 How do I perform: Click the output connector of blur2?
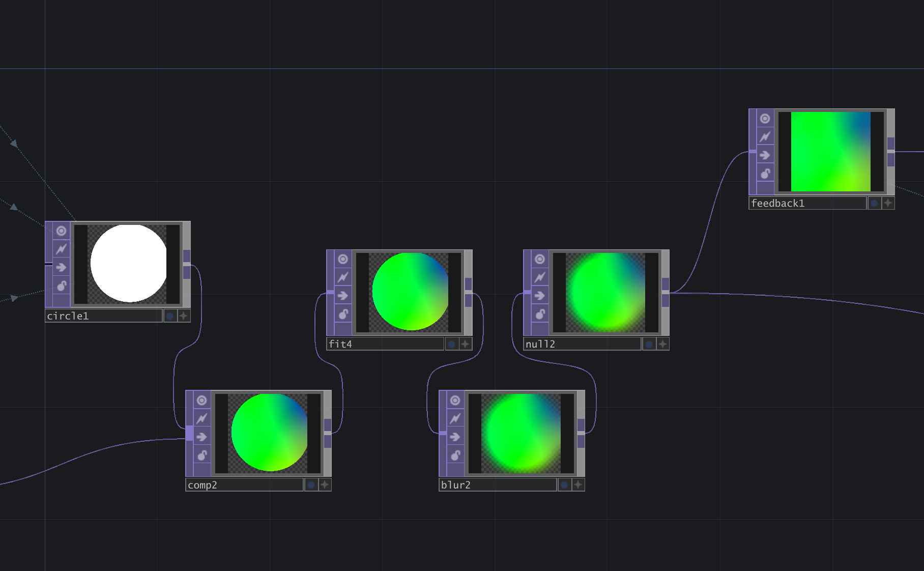click(581, 433)
